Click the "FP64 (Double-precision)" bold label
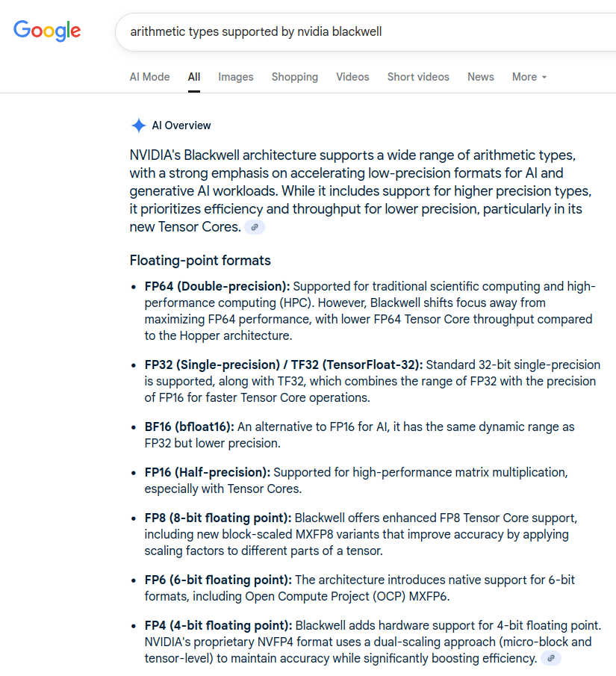This screenshot has height=676, width=616. [x=217, y=286]
